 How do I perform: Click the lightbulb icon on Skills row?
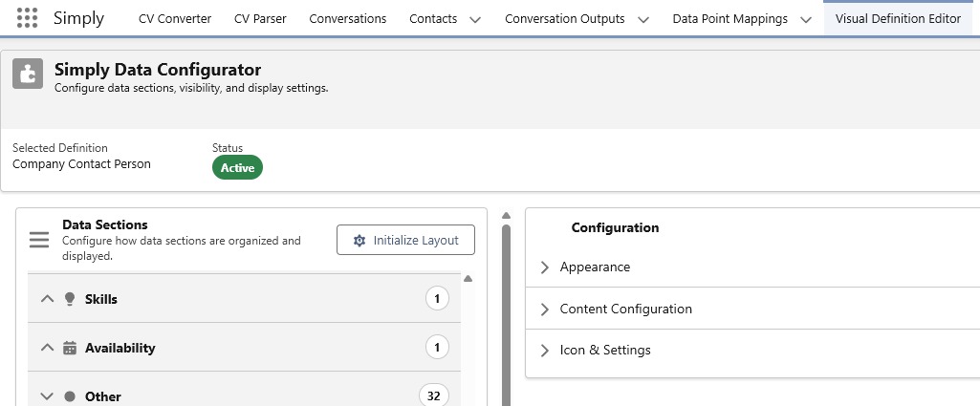tap(70, 299)
